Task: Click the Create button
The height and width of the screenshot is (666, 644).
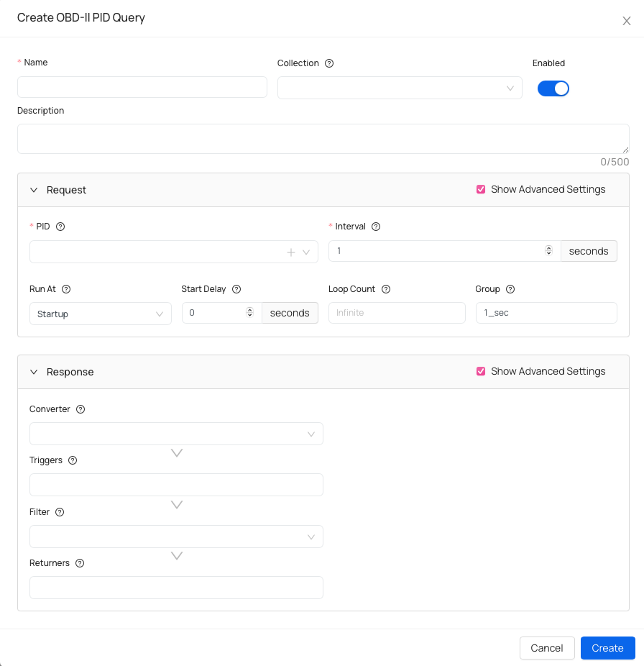Action: 607,648
